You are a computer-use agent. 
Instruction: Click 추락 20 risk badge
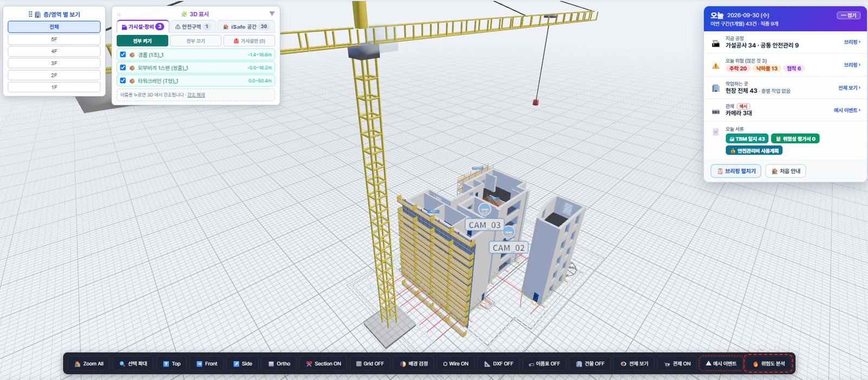point(738,68)
